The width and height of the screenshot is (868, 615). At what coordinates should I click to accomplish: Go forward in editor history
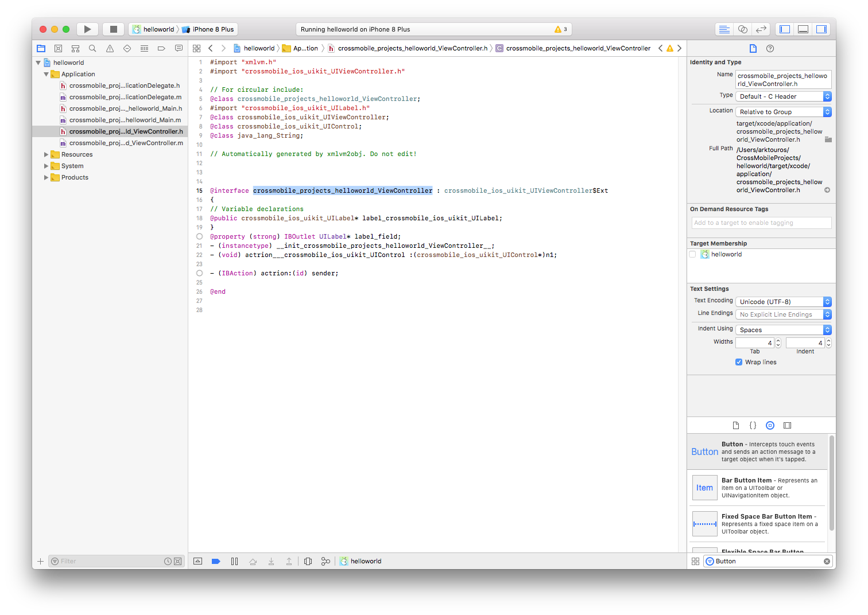[223, 48]
